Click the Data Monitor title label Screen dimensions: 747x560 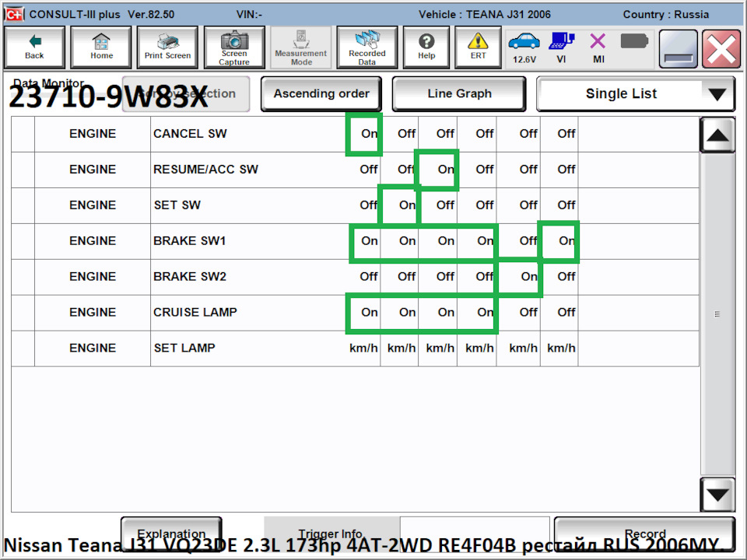pyautogui.click(x=48, y=83)
